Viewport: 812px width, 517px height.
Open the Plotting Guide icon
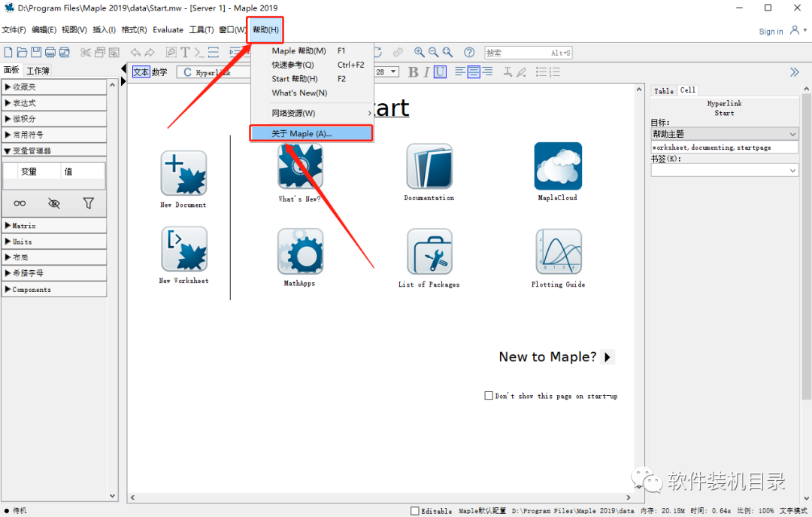point(558,251)
